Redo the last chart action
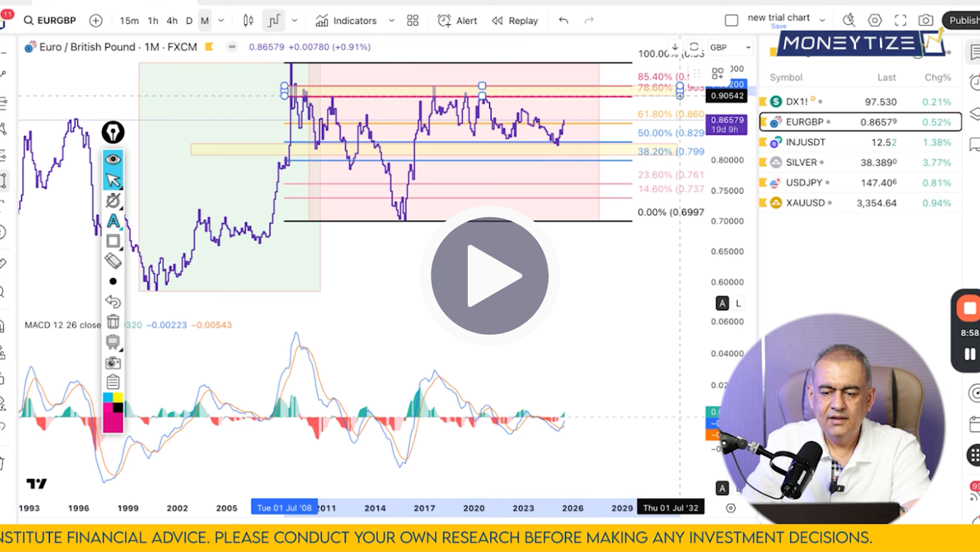This screenshot has height=552, width=980. click(x=589, y=20)
